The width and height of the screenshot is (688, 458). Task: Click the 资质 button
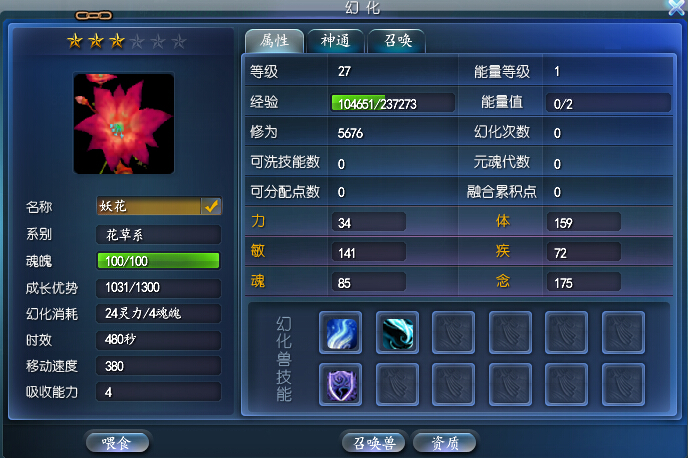tap(444, 442)
